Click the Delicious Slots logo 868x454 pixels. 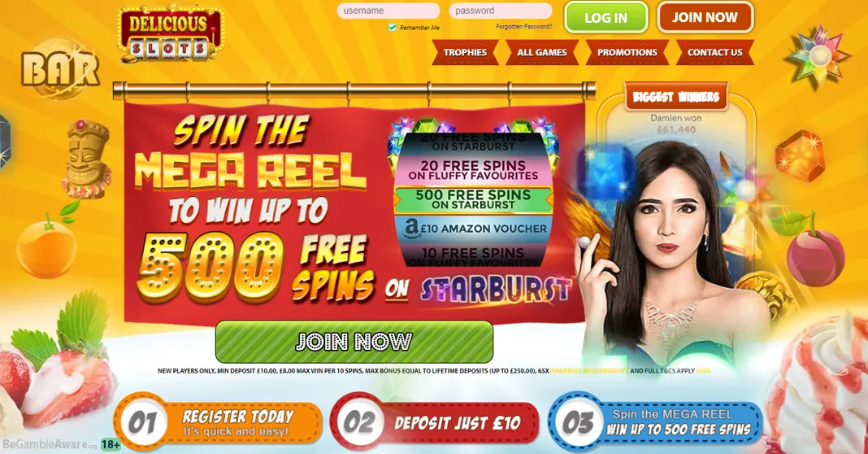[x=171, y=33]
